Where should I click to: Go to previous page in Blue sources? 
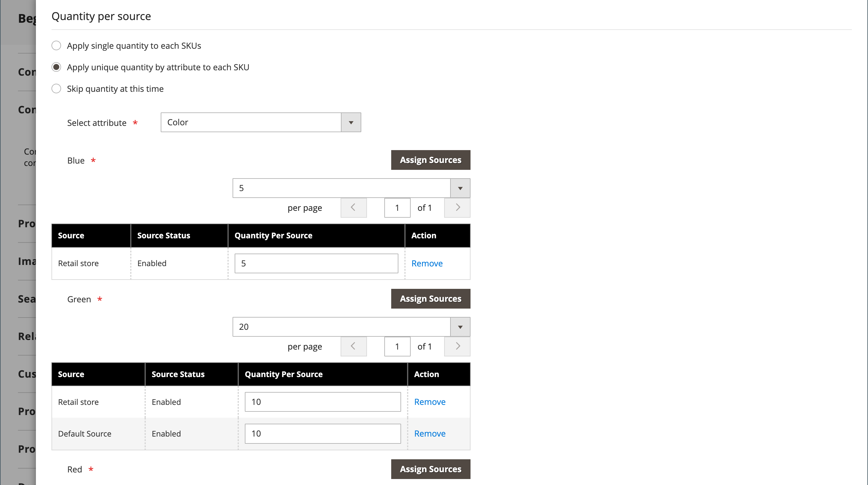point(353,208)
